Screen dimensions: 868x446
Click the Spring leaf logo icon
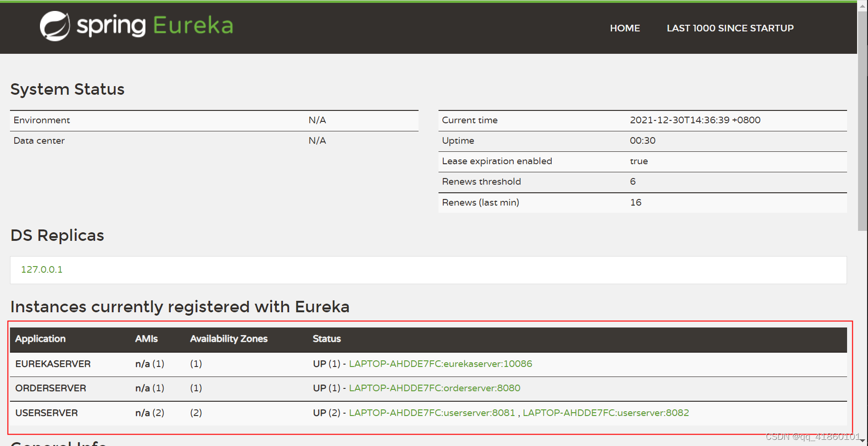pyautogui.click(x=55, y=26)
